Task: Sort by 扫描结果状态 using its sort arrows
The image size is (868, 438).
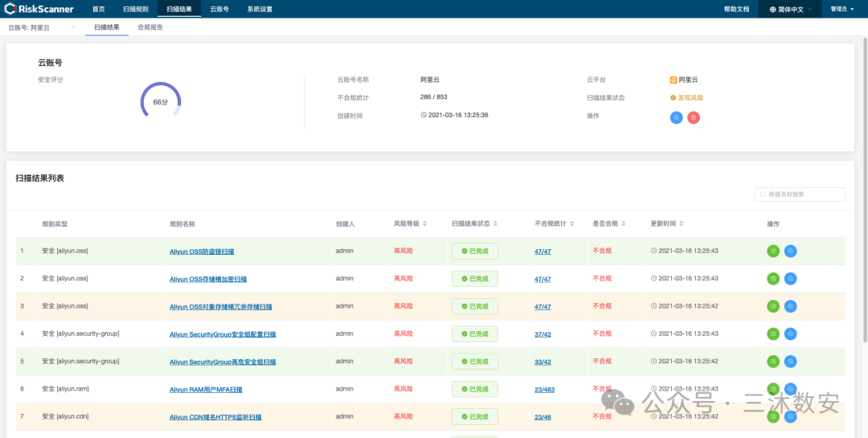Action: pyautogui.click(x=495, y=223)
